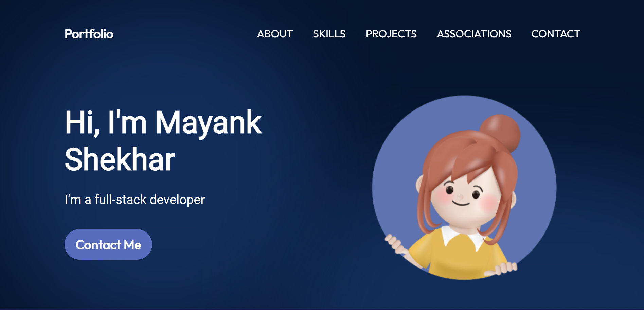Open about page from navigation bar
Screen dimensions: 644x310
pos(275,34)
